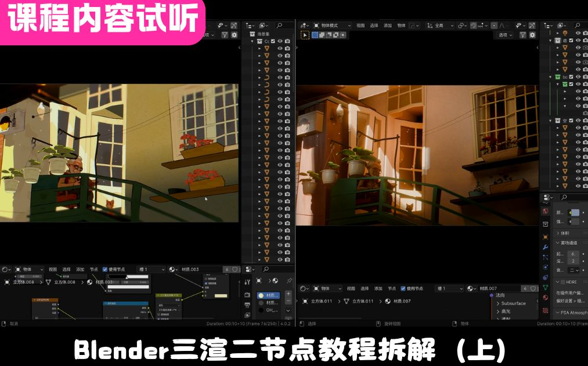Image resolution: width=588 pixels, height=366 pixels.
Task: Click user count 4 beside 材质.007
Action: pyautogui.click(x=525, y=288)
